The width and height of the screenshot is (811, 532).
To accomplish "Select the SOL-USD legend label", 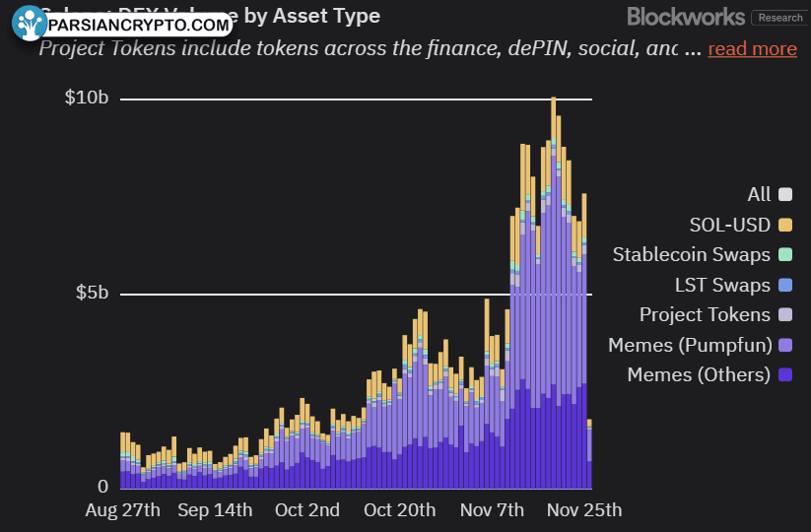I will click(730, 225).
